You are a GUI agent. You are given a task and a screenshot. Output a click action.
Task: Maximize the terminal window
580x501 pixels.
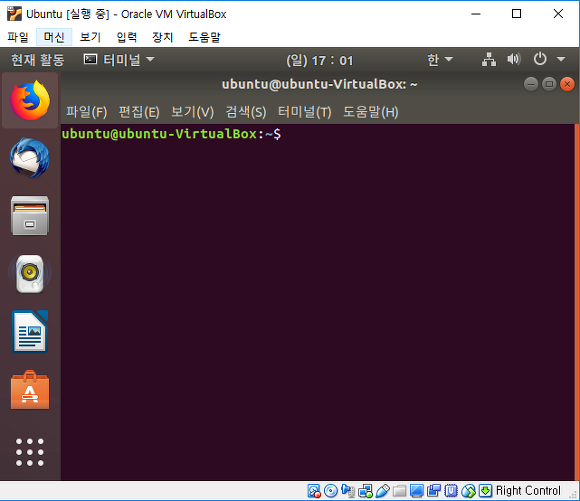click(549, 84)
